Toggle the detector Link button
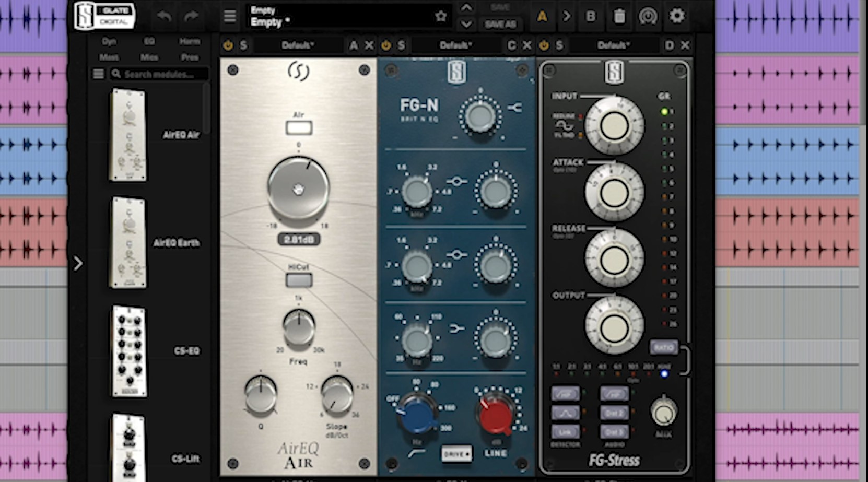868x482 pixels. pyautogui.click(x=565, y=432)
